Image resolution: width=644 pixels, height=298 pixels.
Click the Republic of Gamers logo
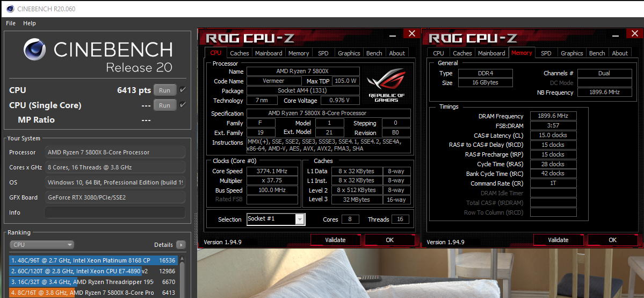point(386,85)
